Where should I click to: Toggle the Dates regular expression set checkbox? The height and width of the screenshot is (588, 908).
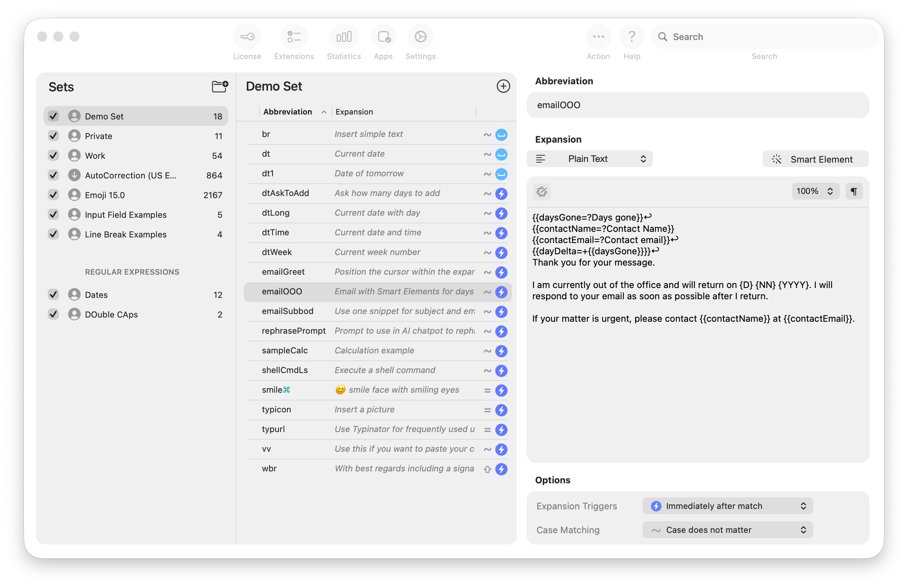(53, 295)
